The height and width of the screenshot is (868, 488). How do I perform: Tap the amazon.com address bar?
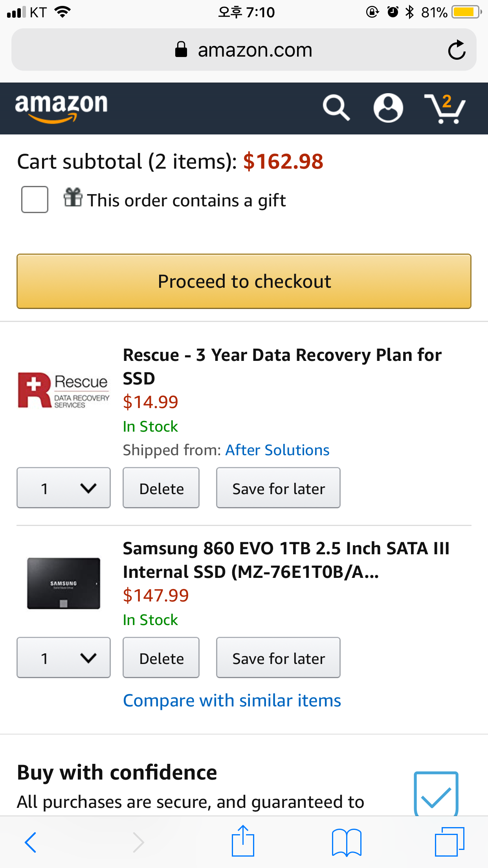(x=244, y=50)
